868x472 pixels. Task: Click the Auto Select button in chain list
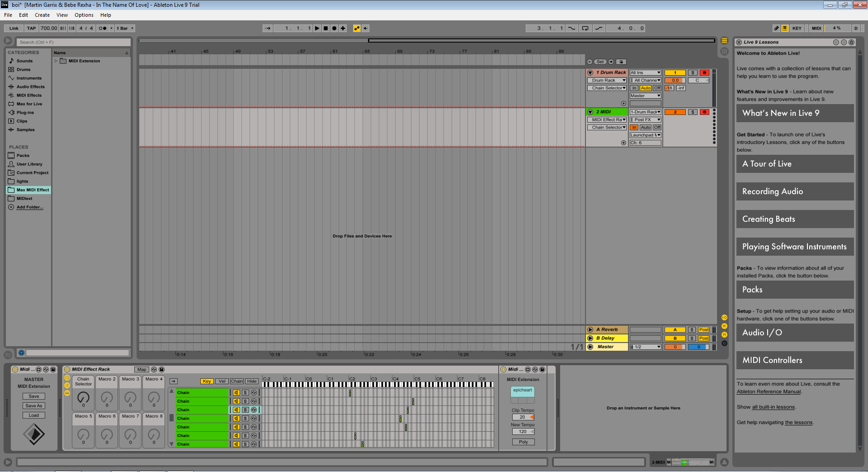pos(174,381)
